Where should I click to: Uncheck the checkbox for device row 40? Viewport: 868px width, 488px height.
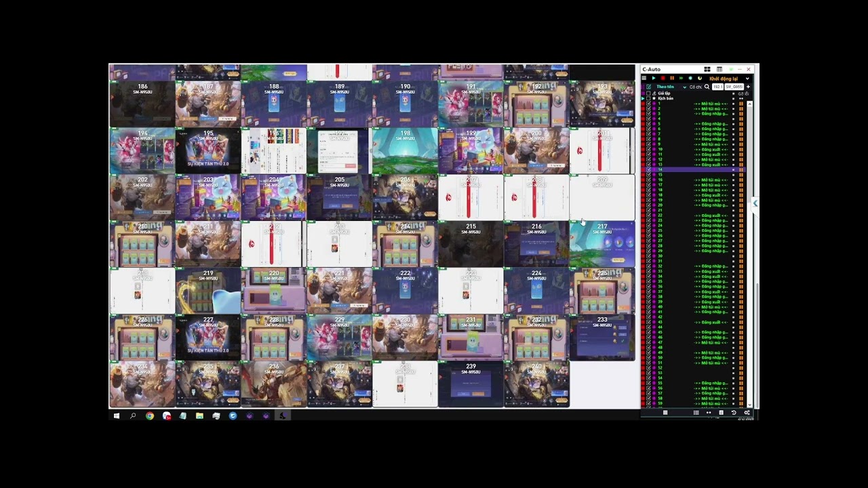click(648, 307)
